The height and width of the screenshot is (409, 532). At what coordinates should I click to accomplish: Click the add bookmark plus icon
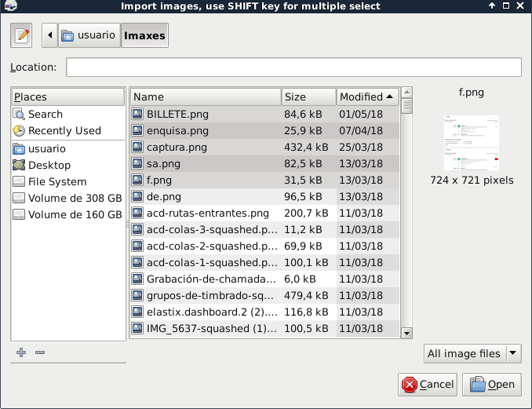coord(21,352)
